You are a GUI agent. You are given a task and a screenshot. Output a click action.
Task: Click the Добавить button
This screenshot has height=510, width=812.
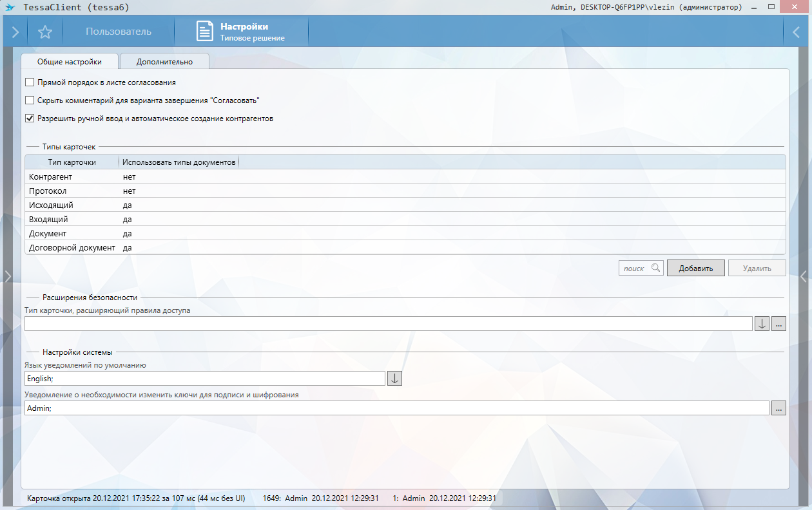coord(695,268)
